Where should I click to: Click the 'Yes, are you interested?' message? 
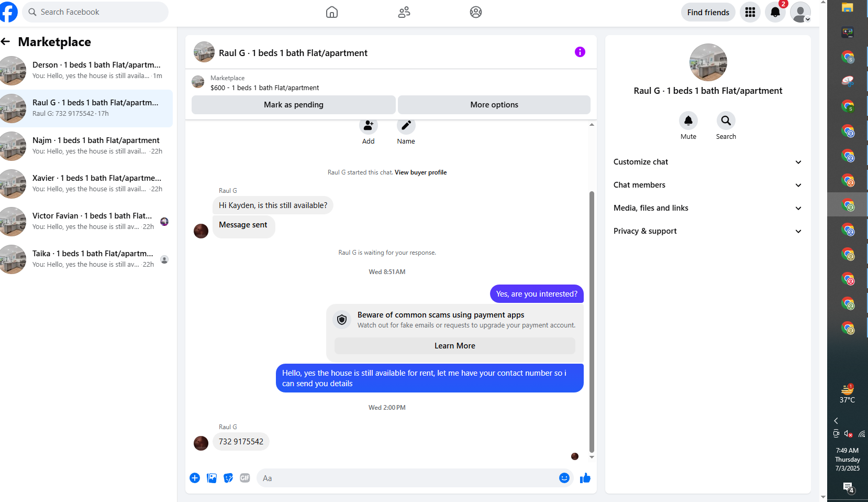[x=537, y=294]
